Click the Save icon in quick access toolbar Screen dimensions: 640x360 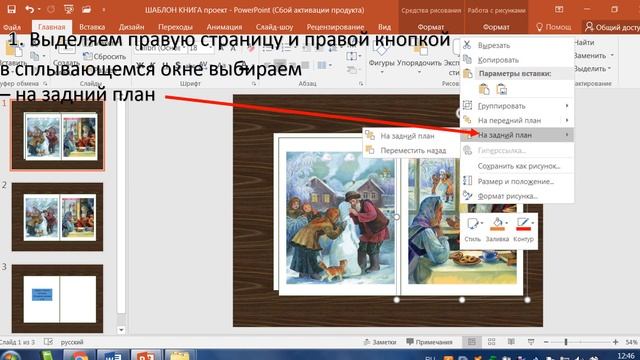pos(11,9)
